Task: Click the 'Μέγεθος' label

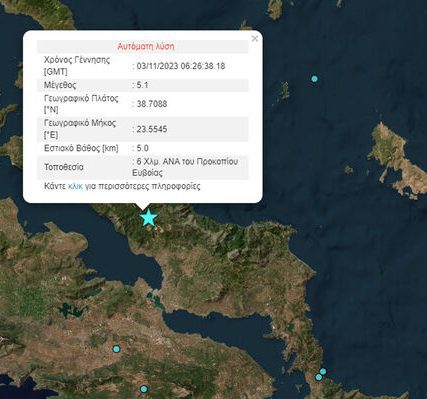Action: (x=60, y=85)
